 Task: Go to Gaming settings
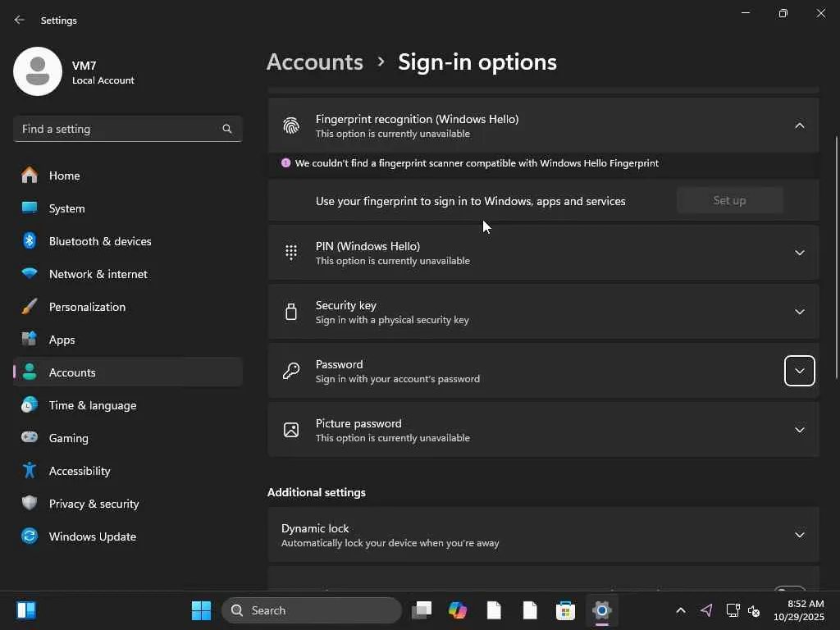coord(127,438)
